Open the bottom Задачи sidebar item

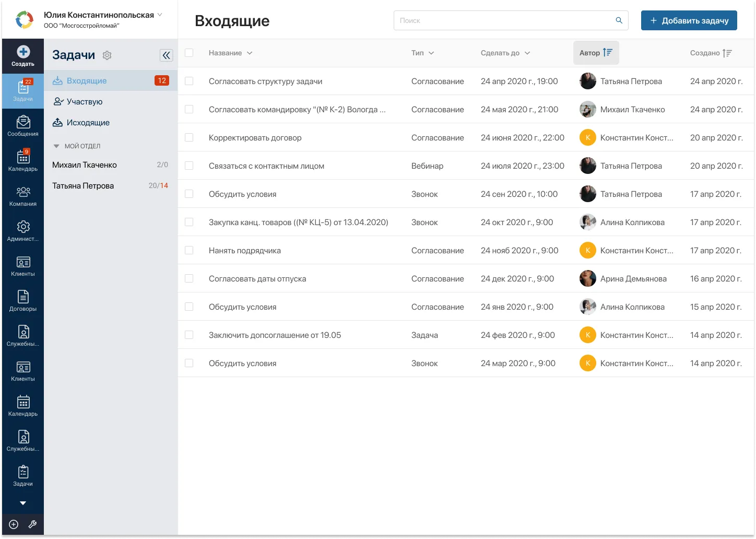pos(23,476)
